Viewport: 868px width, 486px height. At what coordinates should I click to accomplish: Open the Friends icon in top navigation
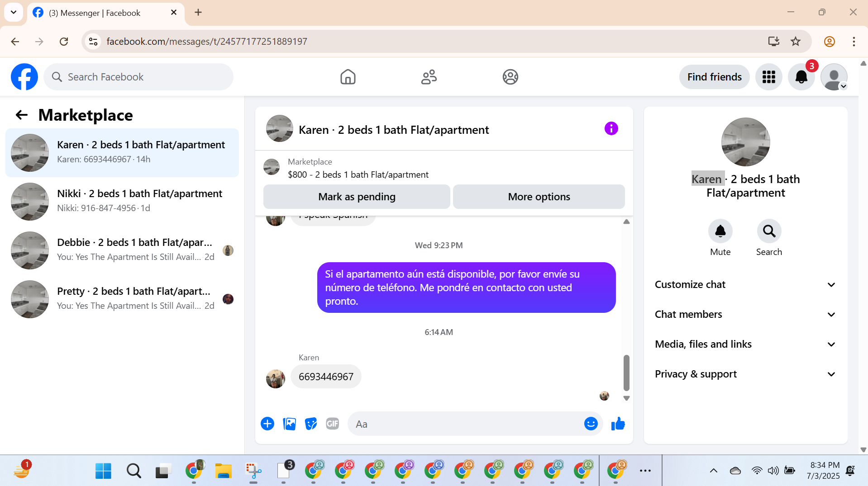coord(429,77)
